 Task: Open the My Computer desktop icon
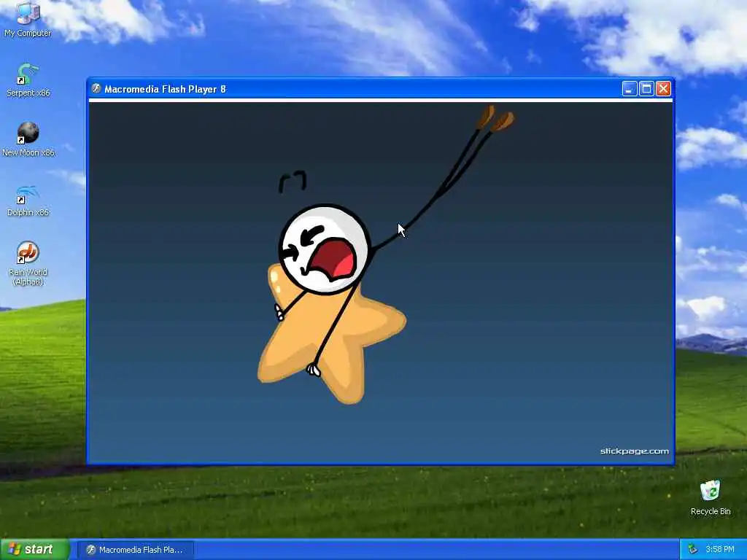click(28, 19)
